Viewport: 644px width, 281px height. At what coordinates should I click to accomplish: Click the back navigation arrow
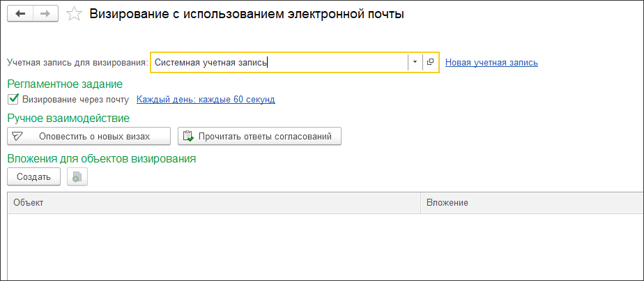click(20, 14)
